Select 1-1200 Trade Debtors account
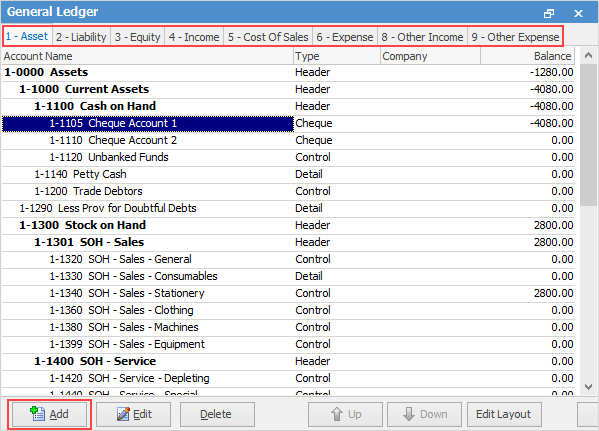Image resolution: width=599 pixels, height=431 pixels. [288, 191]
